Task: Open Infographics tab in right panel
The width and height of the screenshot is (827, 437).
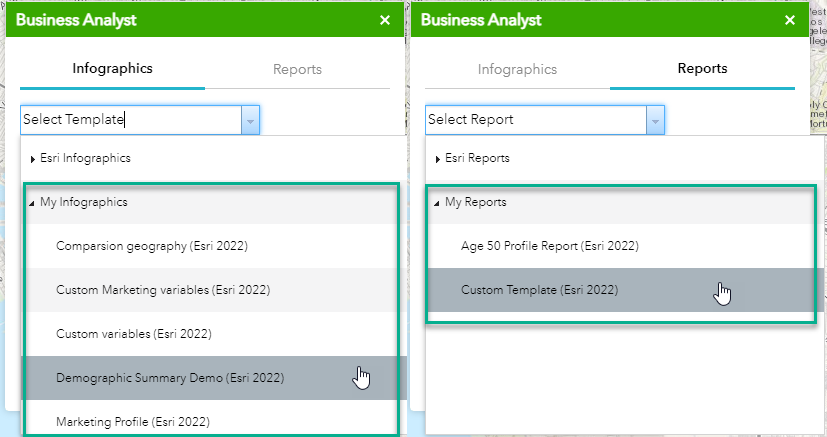Action: [517, 69]
